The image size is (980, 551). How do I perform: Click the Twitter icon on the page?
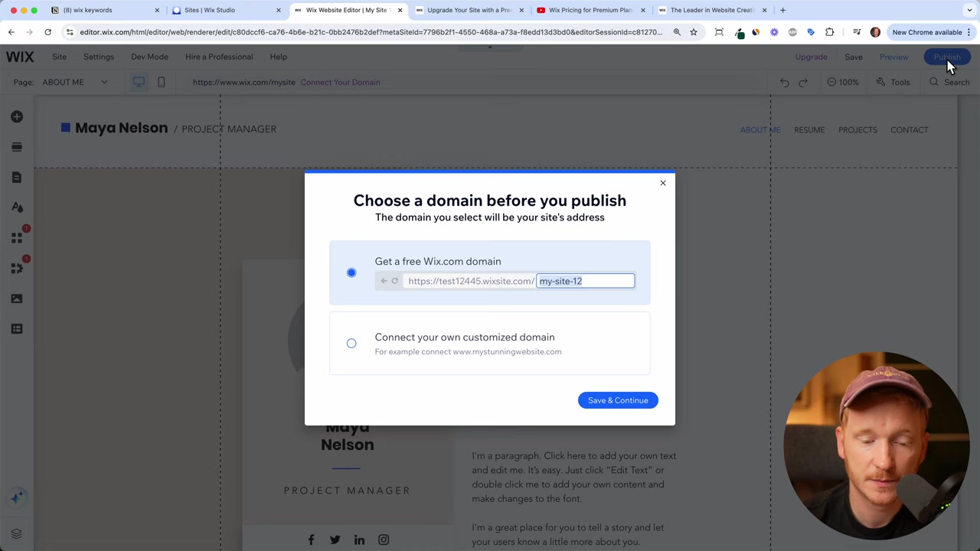click(335, 540)
